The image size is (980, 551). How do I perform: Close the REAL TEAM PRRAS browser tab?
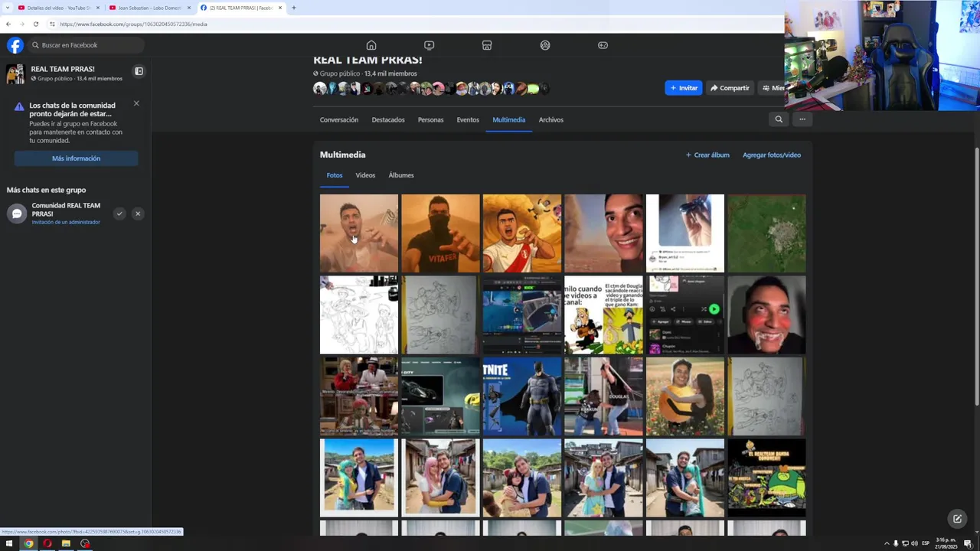pos(280,8)
